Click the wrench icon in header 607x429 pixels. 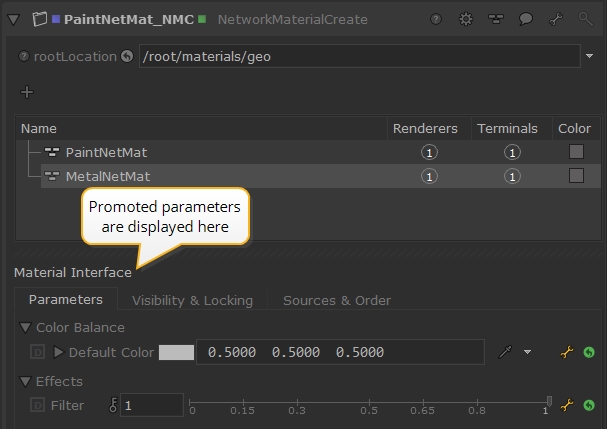(555, 19)
